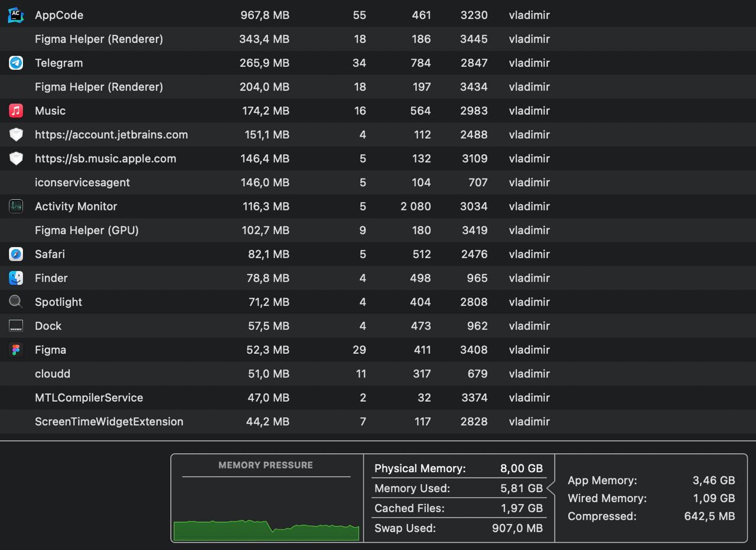Select the iconservicesagent process row
Viewport: 756px width, 550px height.
tap(378, 183)
